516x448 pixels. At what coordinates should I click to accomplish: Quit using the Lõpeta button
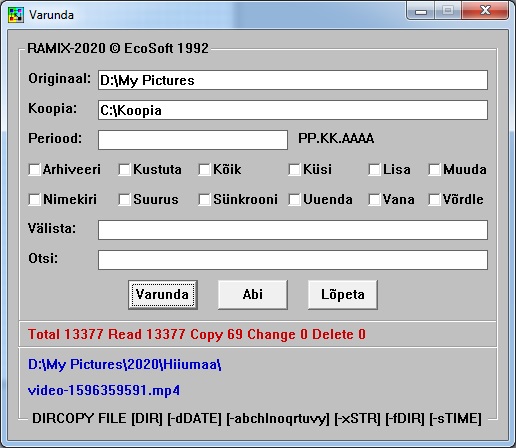tap(343, 295)
